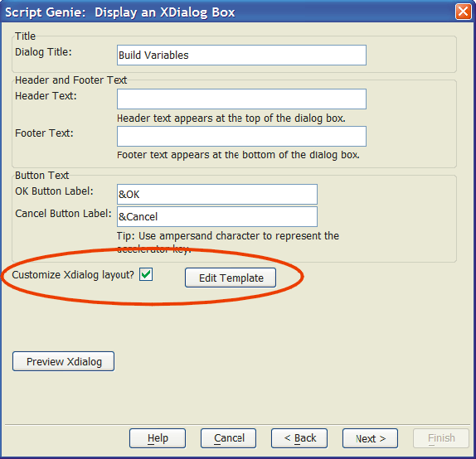
Task: Click the Edit Template button
Action: 231,278
